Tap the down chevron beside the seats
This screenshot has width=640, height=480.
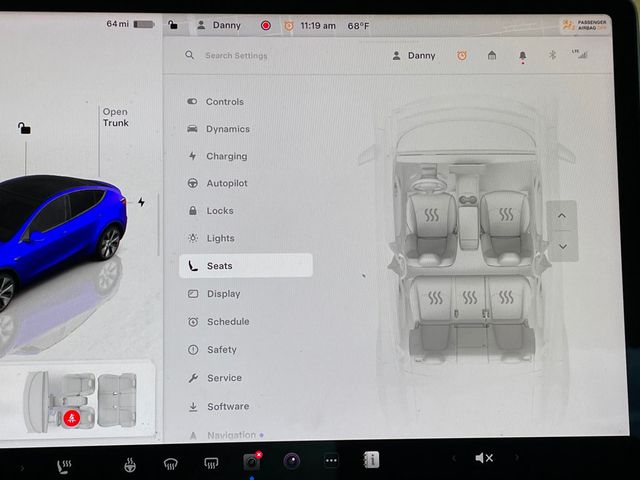coord(563,247)
